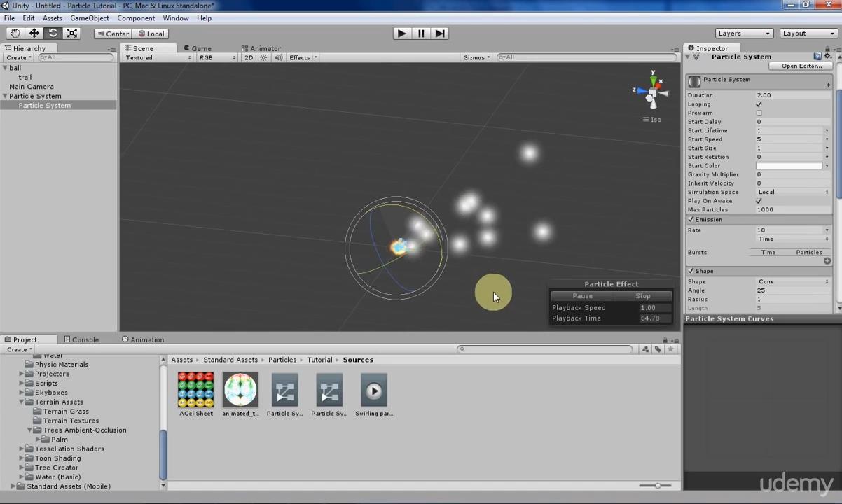Viewport: 842px width, 504px height.
Task: Expand the Projectors folder
Action: tap(21, 374)
